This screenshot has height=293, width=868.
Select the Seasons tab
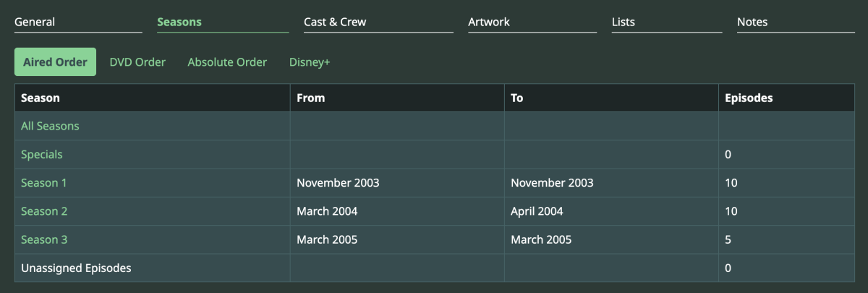tap(179, 22)
